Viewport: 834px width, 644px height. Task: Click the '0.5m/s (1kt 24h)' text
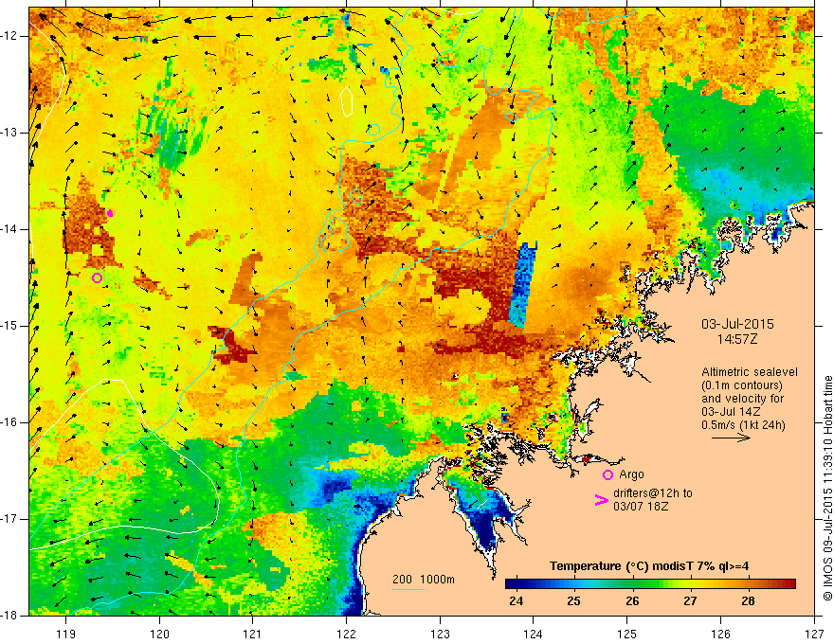pyautogui.click(x=743, y=425)
